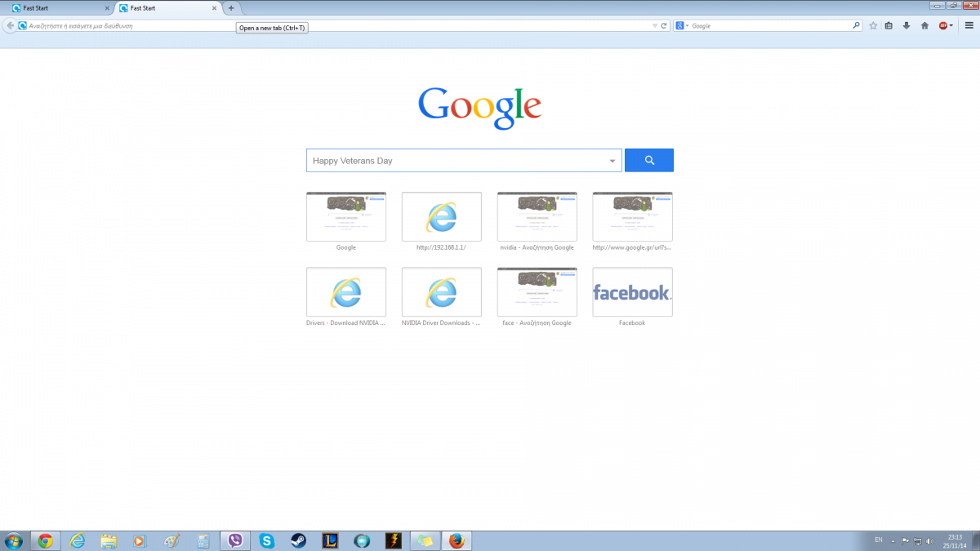Screen dimensions: 980x551
Task: Click the magnifier in the toolbar search box
Action: coord(856,25)
